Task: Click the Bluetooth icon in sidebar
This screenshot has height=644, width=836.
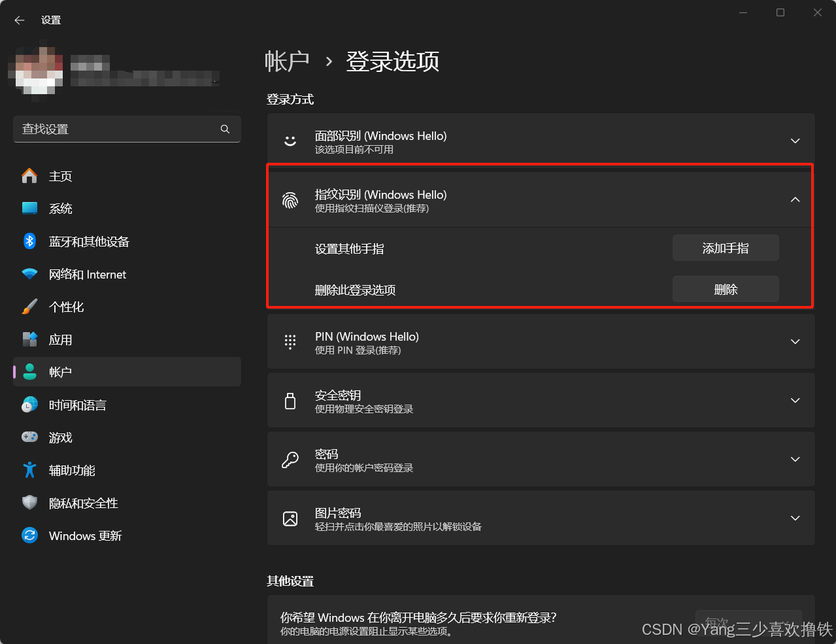Action: tap(29, 241)
